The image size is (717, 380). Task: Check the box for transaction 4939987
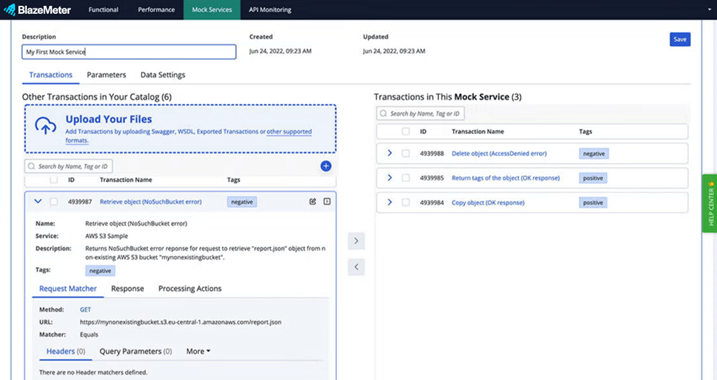tap(54, 202)
